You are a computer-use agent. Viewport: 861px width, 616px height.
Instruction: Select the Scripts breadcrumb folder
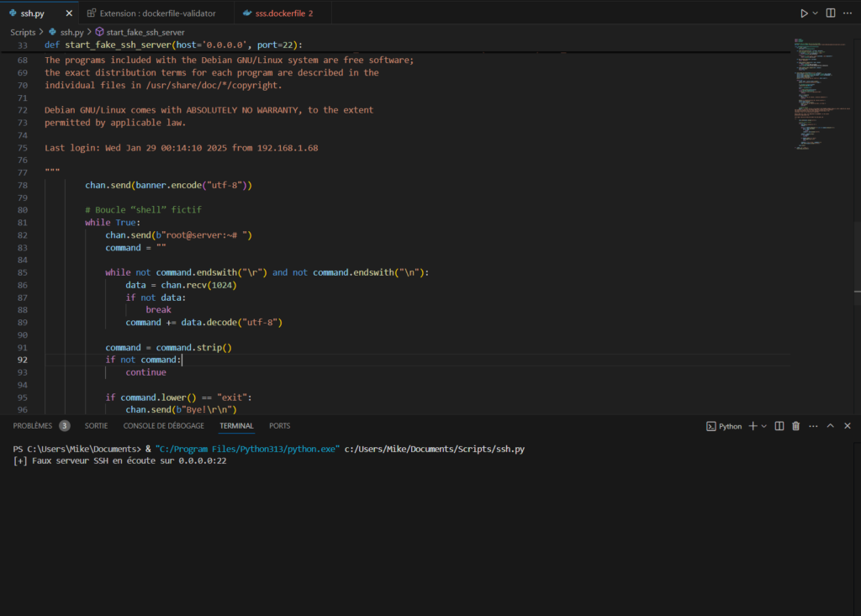coord(23,33)
